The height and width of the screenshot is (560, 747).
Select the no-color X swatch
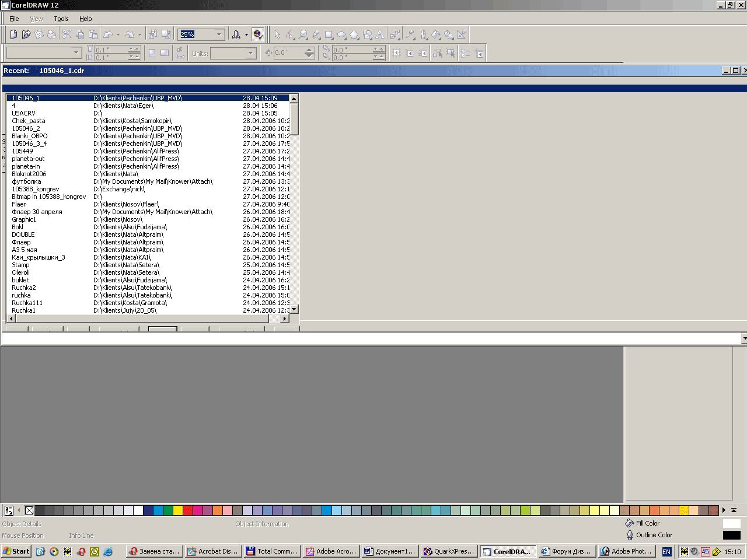29,510
